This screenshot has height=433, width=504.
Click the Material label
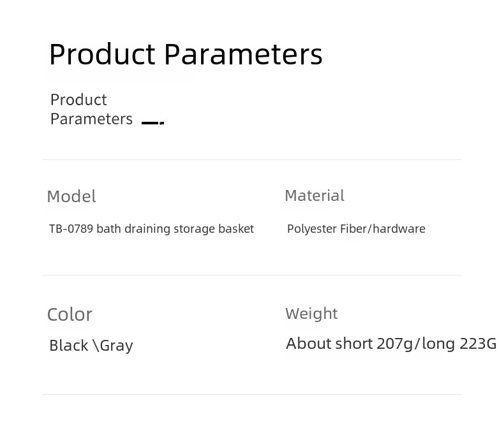pos(315,196)
